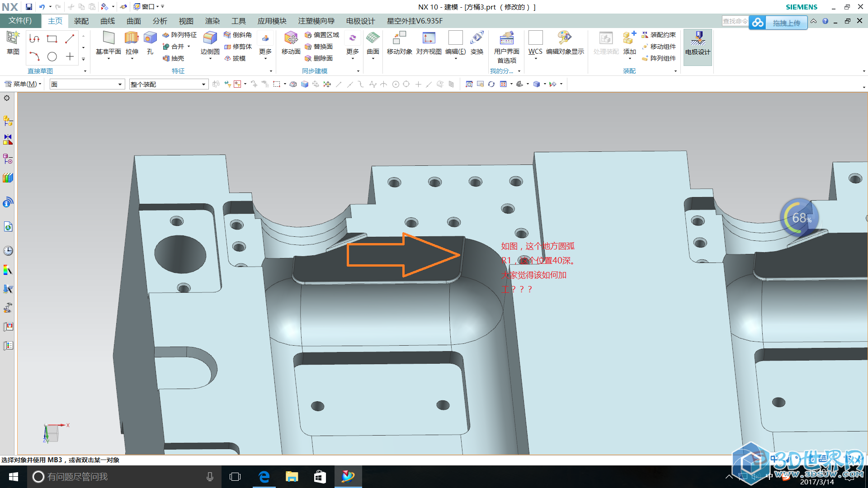Click the 对齐视图 align view icon
The image size is (868, 488).
tap(429, 38)
